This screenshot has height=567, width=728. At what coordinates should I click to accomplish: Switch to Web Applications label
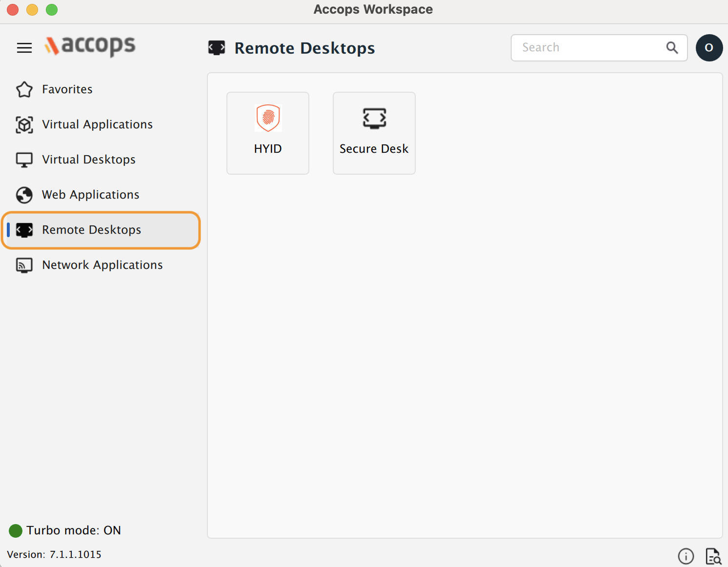pos(91,195)
